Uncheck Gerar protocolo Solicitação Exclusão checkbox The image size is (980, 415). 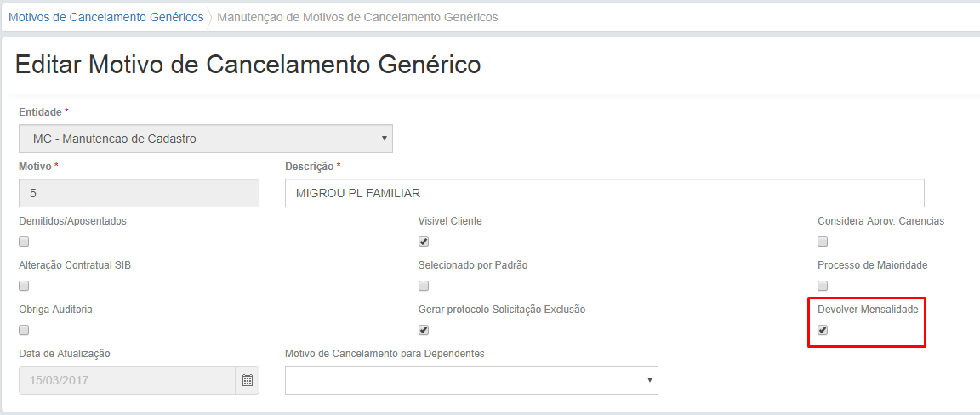[x=423, y=330]
